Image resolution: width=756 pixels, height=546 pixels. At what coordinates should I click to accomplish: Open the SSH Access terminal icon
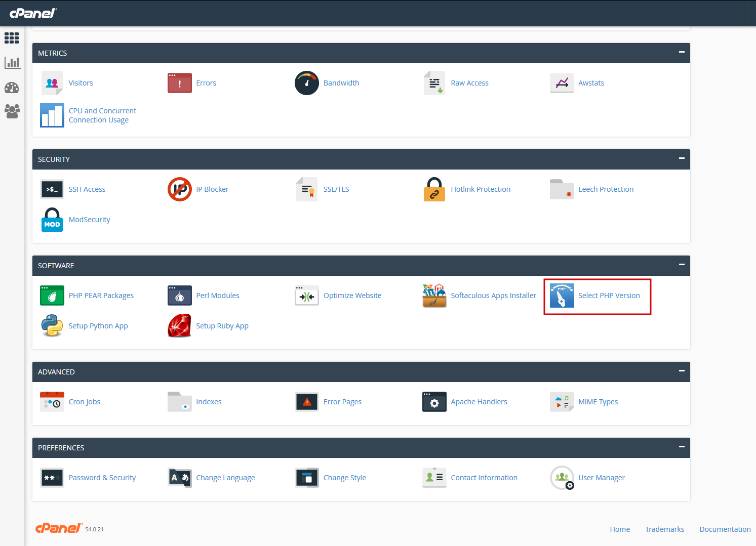52,189
